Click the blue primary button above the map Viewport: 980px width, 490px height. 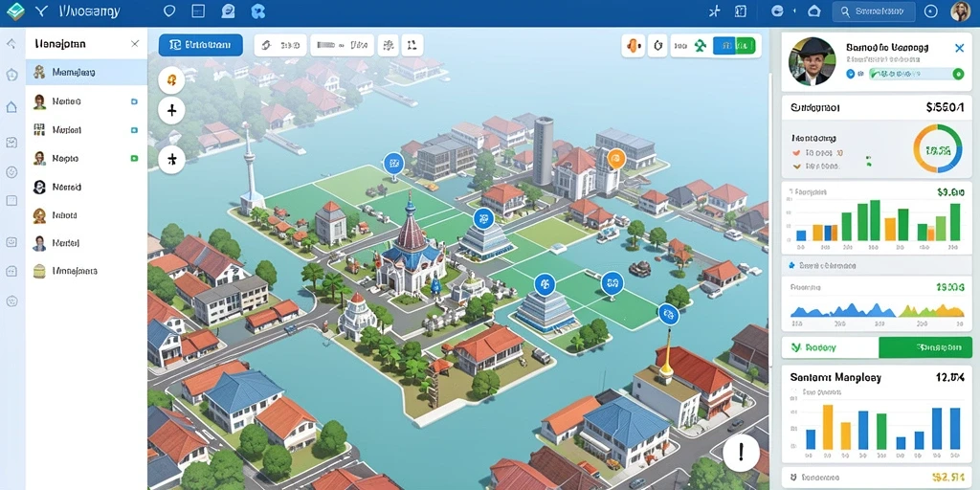[201, 45]
